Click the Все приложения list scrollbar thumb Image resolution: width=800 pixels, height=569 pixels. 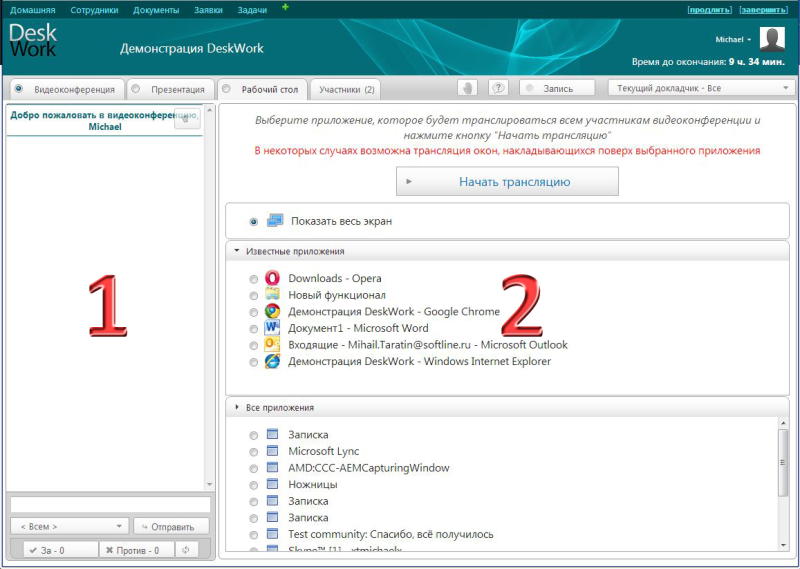(x=783, y=462)
